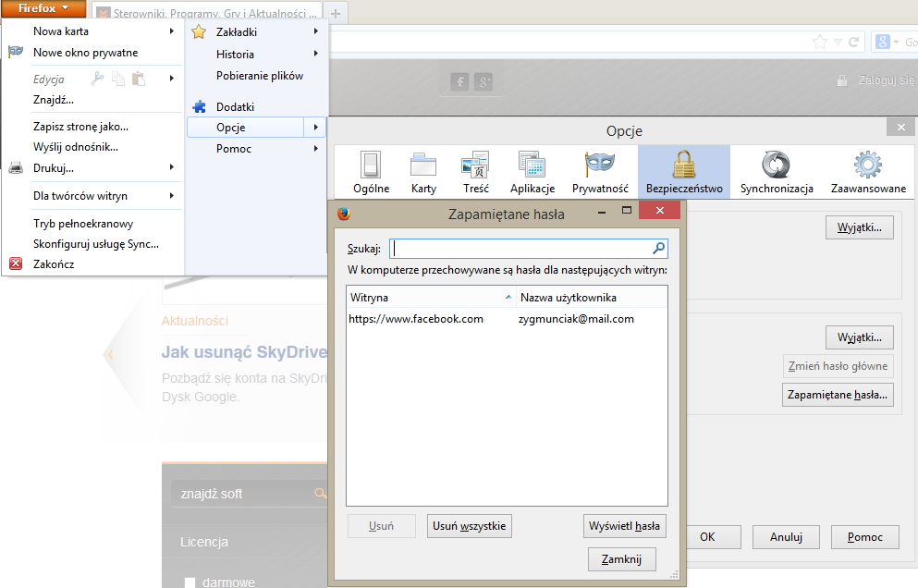918x588 pixels.
Task: Click the Google+ icon on the webpage
Action: (x=483, y=81)
